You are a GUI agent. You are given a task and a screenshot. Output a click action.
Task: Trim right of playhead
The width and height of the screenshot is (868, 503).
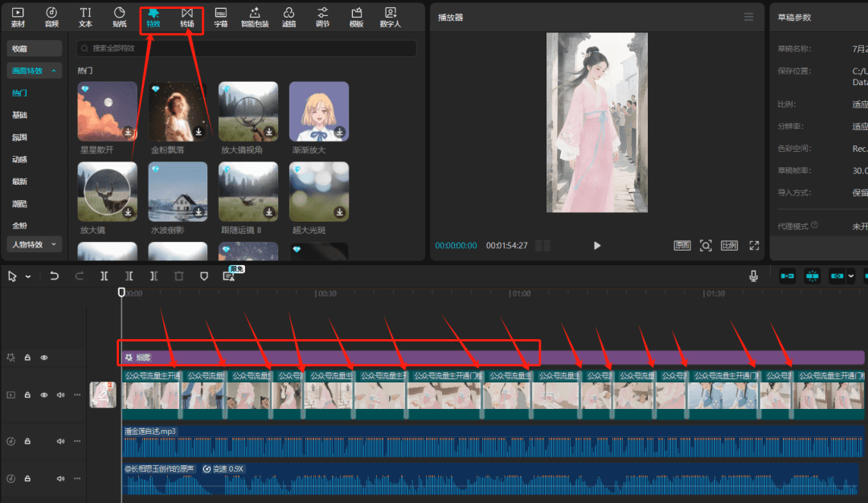pyautogui.click(x=154, y=276)
